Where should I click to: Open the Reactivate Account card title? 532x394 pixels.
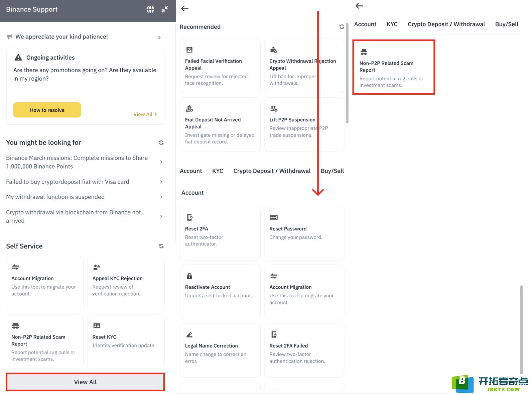208,287
